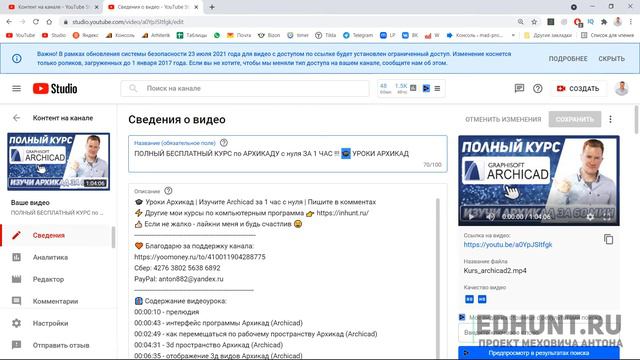Open the preview player settings gear
Viewport: 640px width, 360px height.
coord(590,217)
